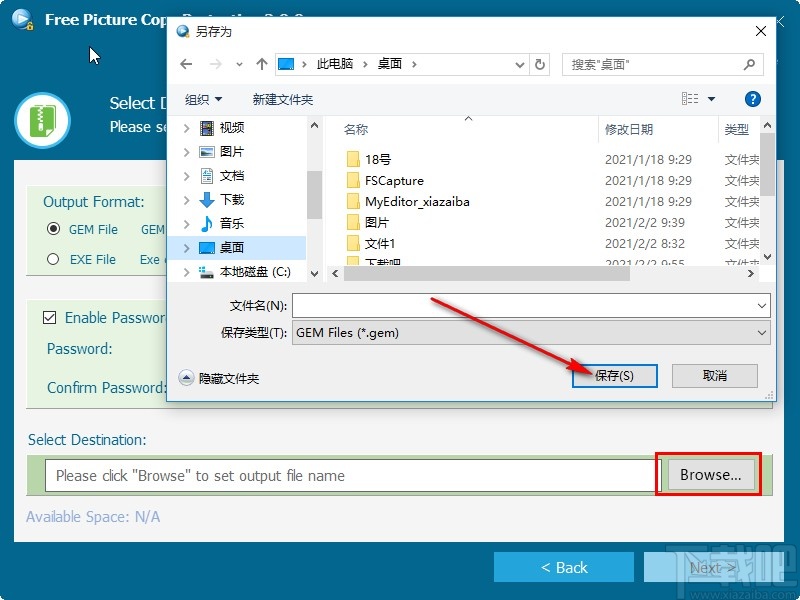Open recent locations dropdown arrow

click(x=239, y=65)
